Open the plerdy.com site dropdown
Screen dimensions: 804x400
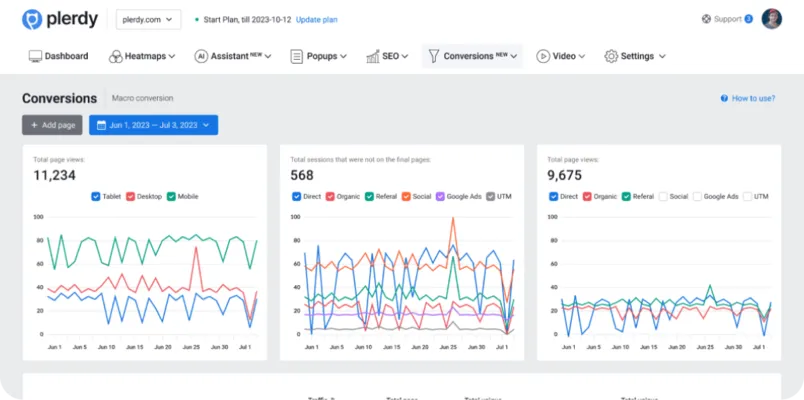click(x=148, y=19)
